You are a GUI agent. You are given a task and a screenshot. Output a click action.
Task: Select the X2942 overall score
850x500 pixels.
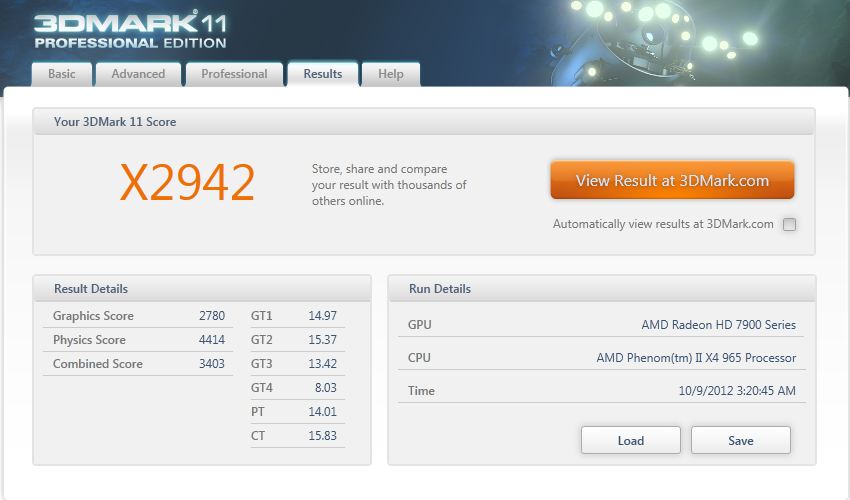pos(187,183)
